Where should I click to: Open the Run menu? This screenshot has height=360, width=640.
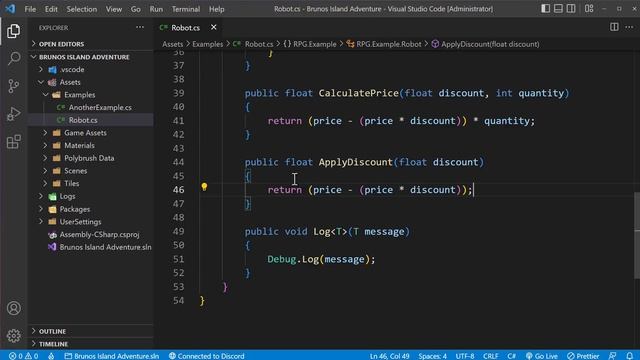click(156, 9)
